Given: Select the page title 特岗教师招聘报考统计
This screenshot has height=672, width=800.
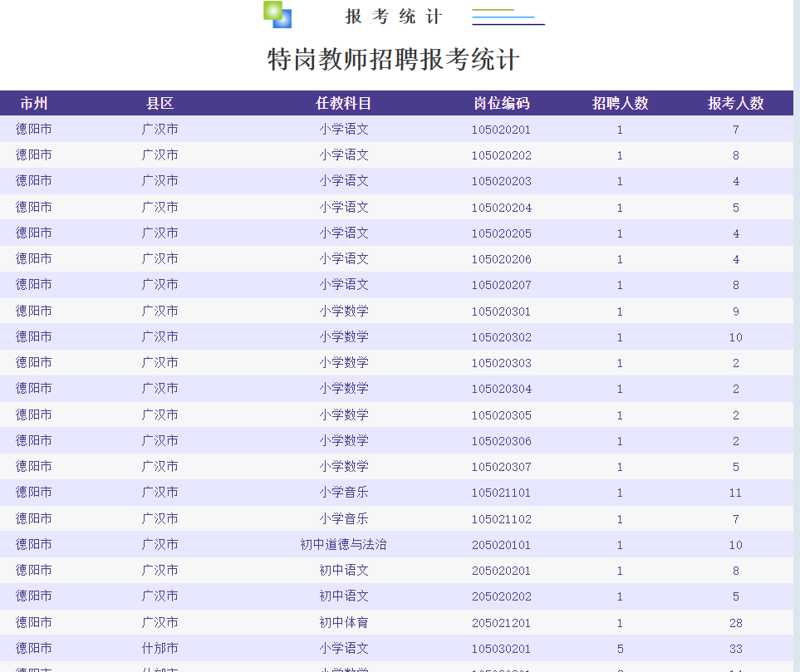Looking at the screenshot, I should coord(394,59).
